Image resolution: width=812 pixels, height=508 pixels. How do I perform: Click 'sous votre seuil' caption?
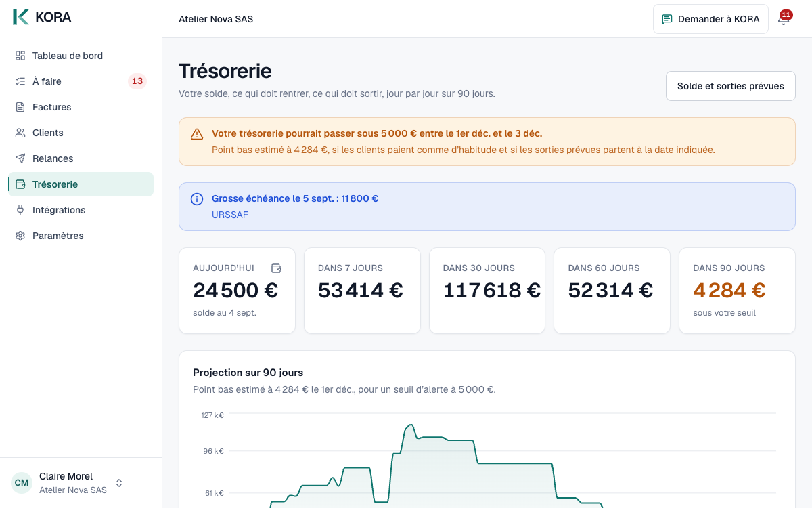[724, 313]
